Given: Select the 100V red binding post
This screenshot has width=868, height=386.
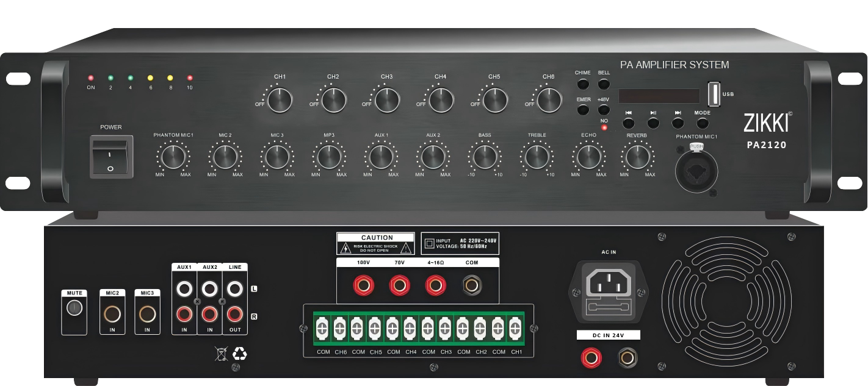Looking at the screenshot, I should [x=364, y=284].
